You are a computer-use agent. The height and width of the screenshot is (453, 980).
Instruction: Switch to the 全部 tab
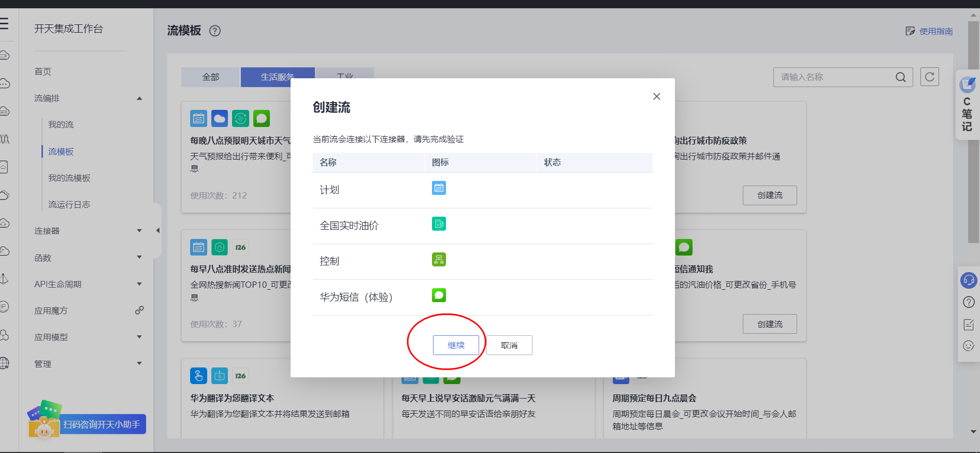coord(211,77)
